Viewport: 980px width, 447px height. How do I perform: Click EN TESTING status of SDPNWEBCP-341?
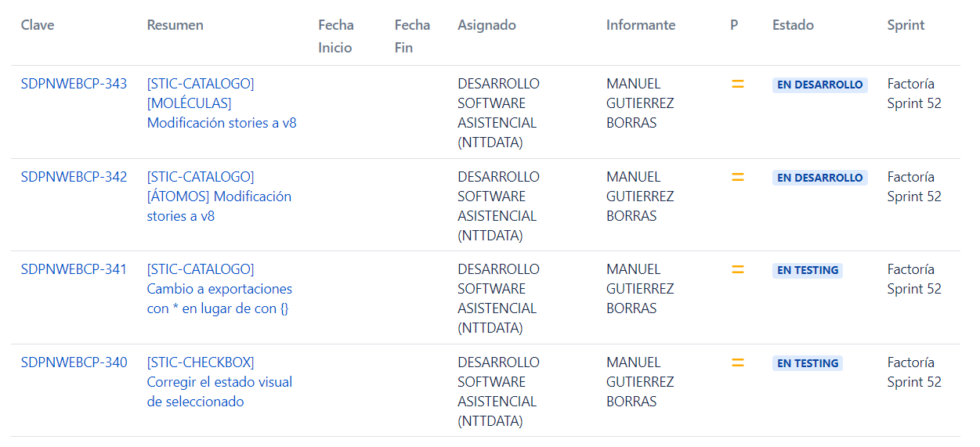click(808, 270)
